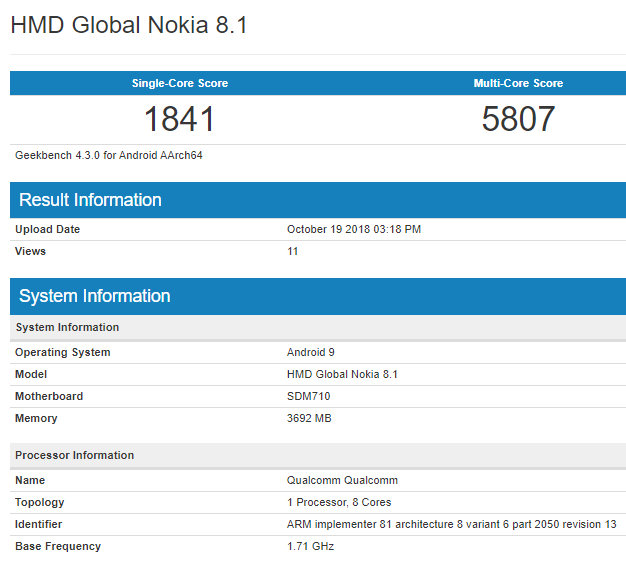Image resolution: width=626 pixels, height=567 pixels.
Task: Select the single-core score value 1841
Action: pyautogui.click(x=180, y=119)
